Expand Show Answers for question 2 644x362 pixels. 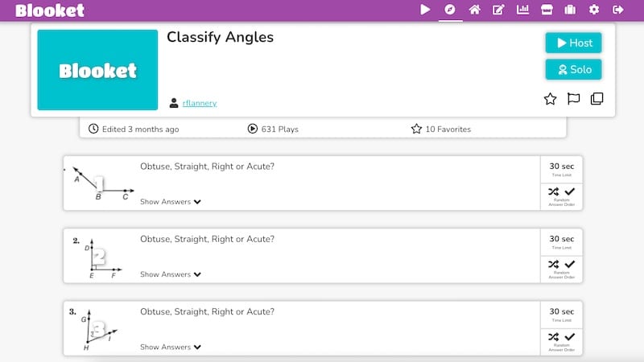tap(171, 274)
